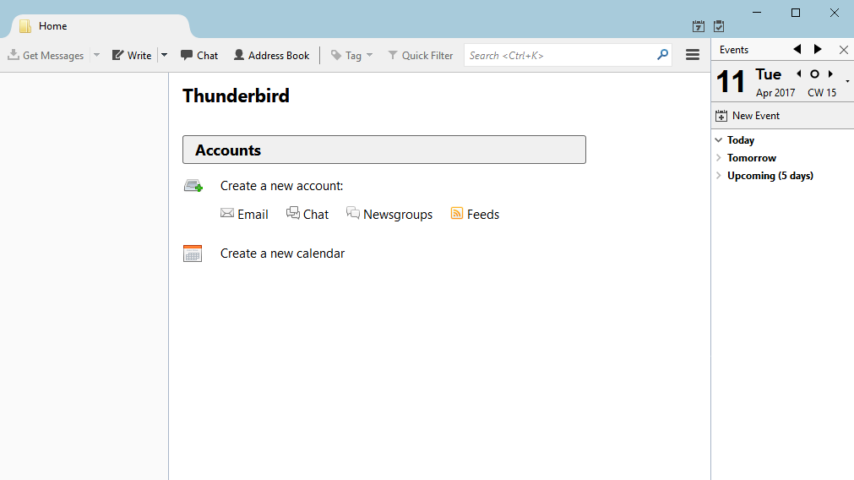
Task: Expand the Upcoming (5 days) section
Action: (x=718, y=175)
